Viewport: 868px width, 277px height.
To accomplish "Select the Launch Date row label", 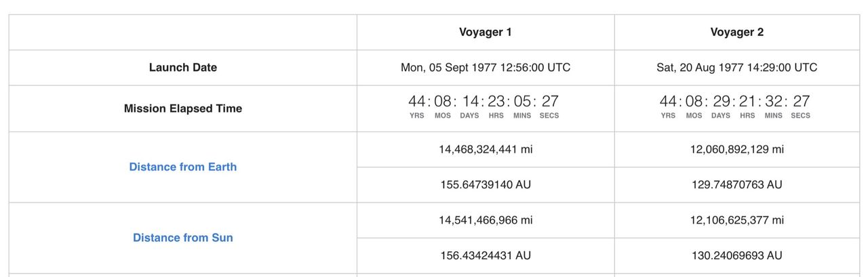I will [x=183, y=68].
